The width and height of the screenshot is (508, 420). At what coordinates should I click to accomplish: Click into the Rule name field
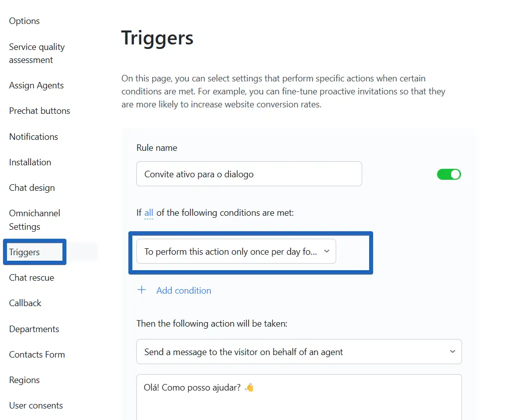[x=249, y=174]
